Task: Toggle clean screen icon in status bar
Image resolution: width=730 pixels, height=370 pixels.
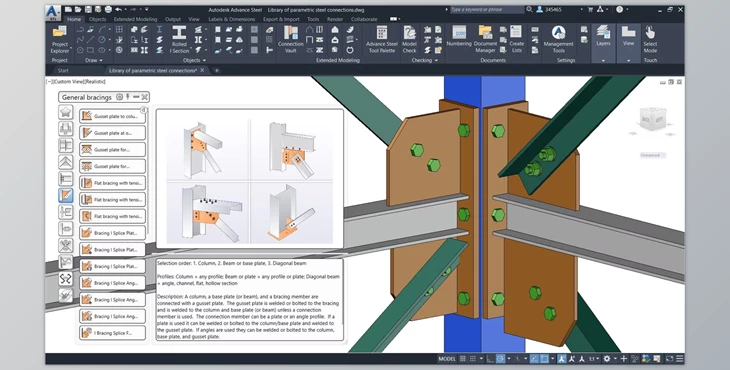Action: (669, 359)
